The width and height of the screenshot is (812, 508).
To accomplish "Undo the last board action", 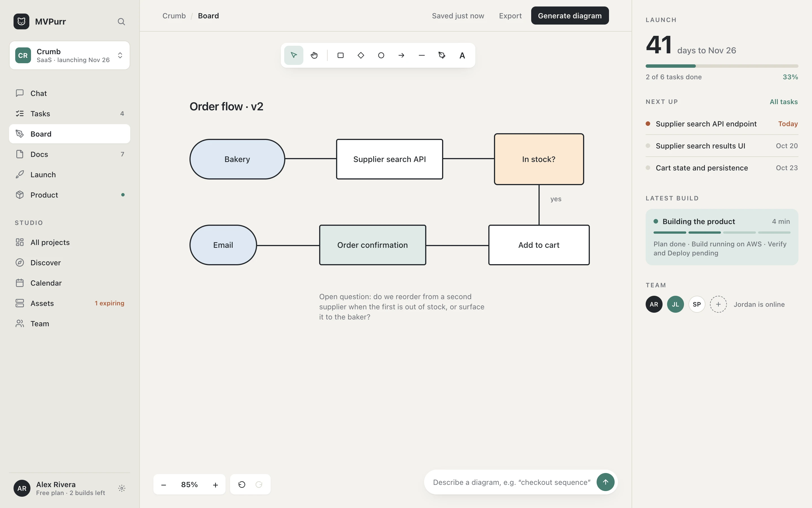I will [x=242, y=485].
